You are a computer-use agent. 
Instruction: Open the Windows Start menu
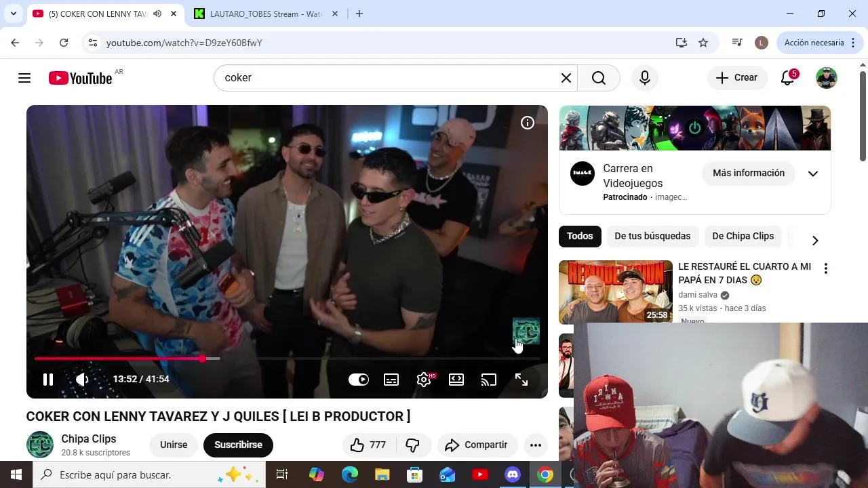pos(16,475)
